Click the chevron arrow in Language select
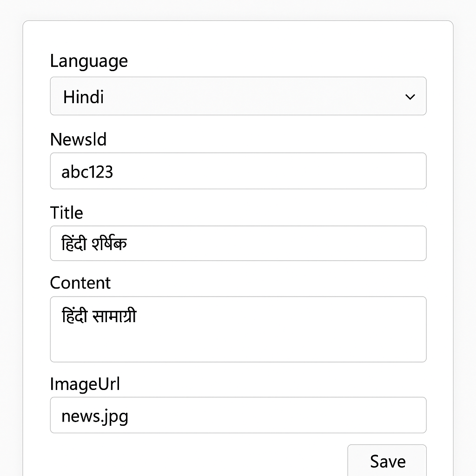This screenshot has width=476, height=476. [x=410, y=97]
